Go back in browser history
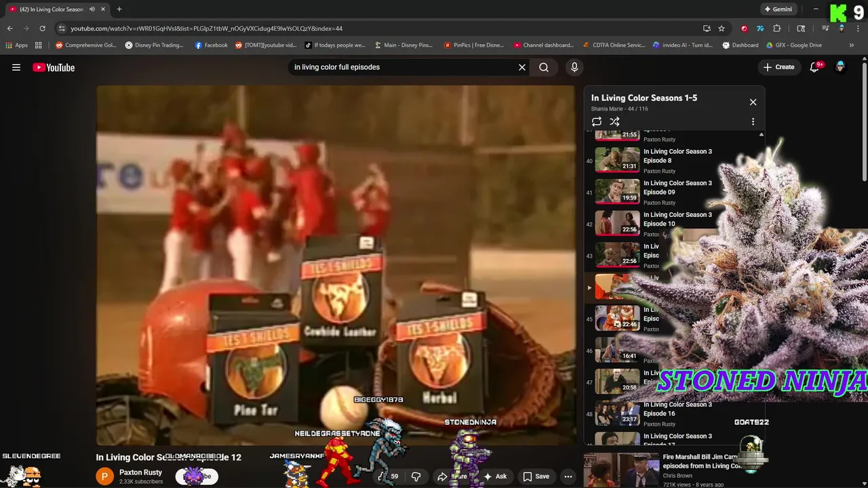 [9, 28]
